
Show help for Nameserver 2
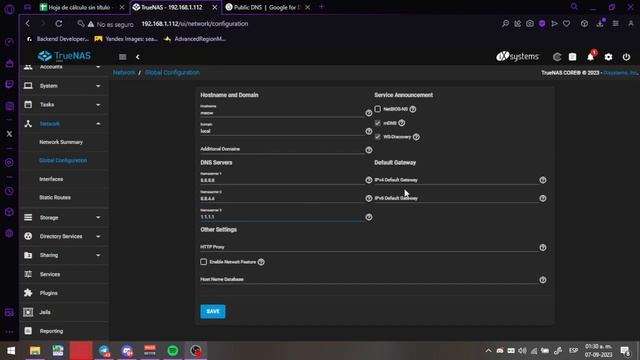tap(369, 198)
